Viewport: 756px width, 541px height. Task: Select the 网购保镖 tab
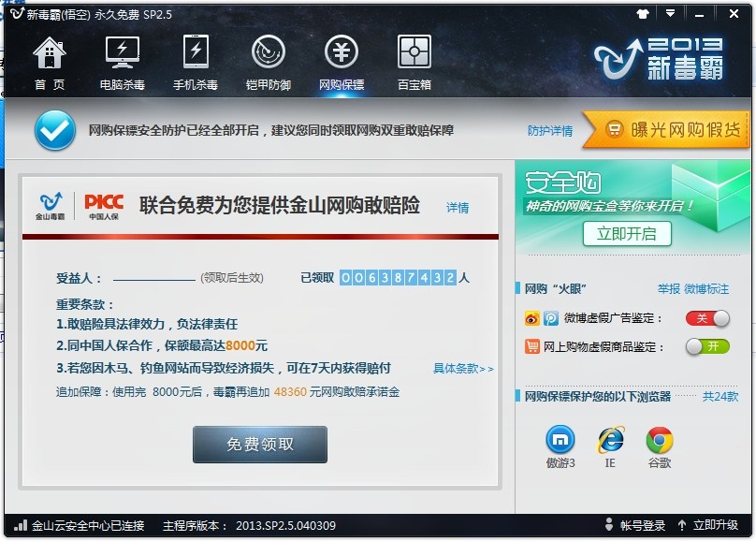click(342, 58)
